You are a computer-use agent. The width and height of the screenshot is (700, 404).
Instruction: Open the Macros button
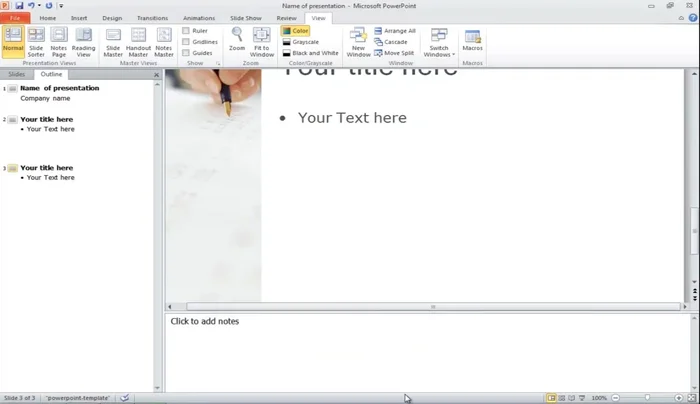[472, 41]
